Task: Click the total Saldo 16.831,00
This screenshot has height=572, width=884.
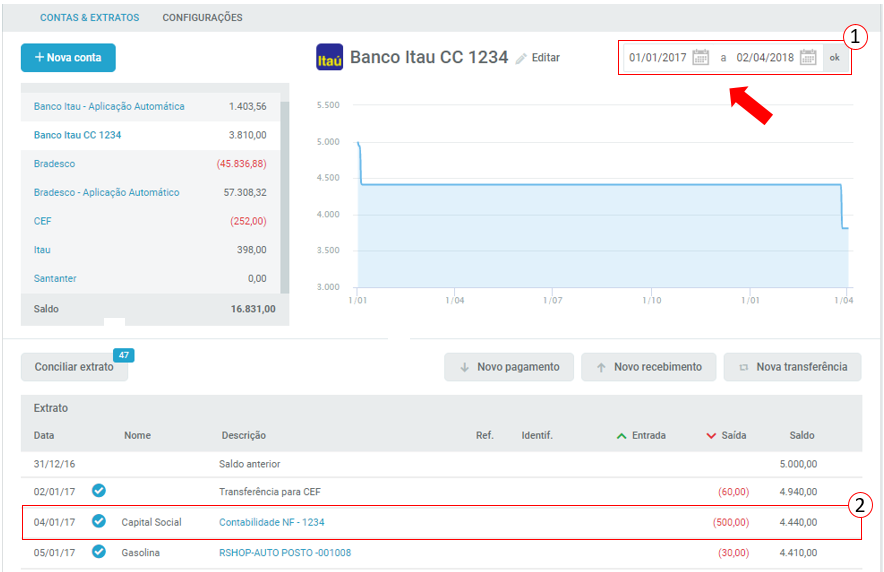Action: click(253, 309)
